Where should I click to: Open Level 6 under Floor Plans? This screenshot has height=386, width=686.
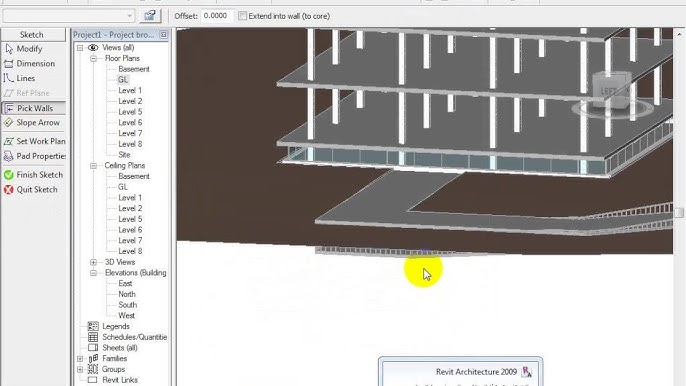click(130, 123)
